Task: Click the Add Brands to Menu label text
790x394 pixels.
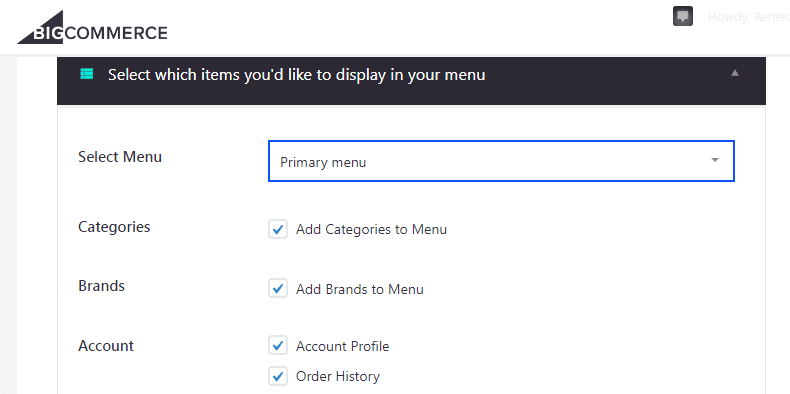Action: click(x=360, y=289)
